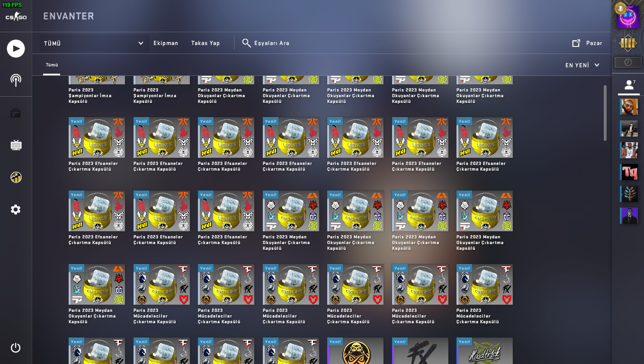Open the Watch TV icon in the sidebar
The height and width of the screenshot is (364, 644).
coord(16,145)
